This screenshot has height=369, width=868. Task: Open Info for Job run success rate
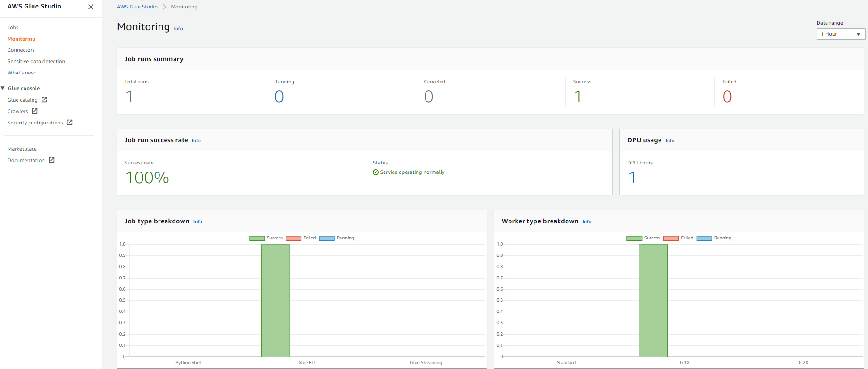pyautogui.click(x=196, y=141)
